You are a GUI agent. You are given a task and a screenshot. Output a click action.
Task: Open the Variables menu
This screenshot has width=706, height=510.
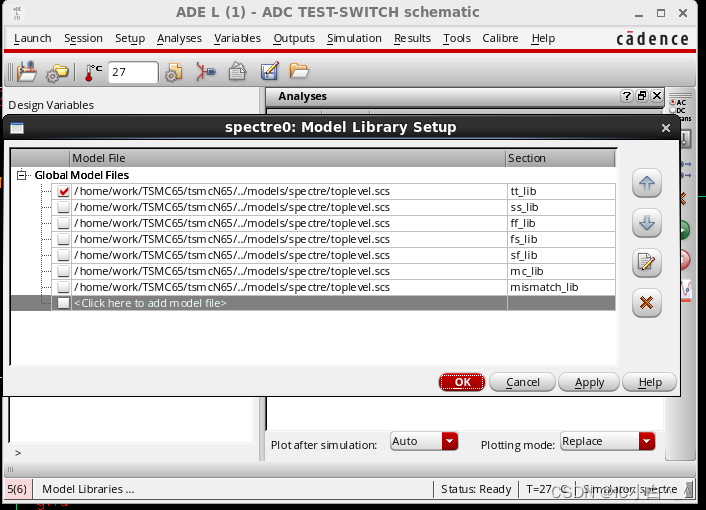(237, 38)
